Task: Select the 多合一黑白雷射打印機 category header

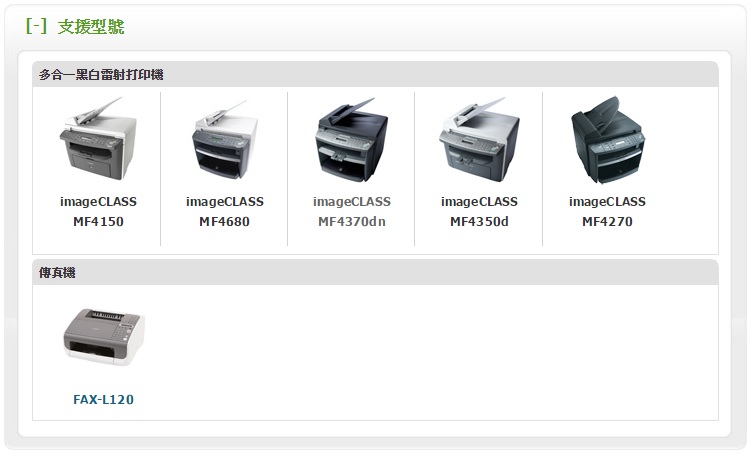Action: tap(376, 74)
